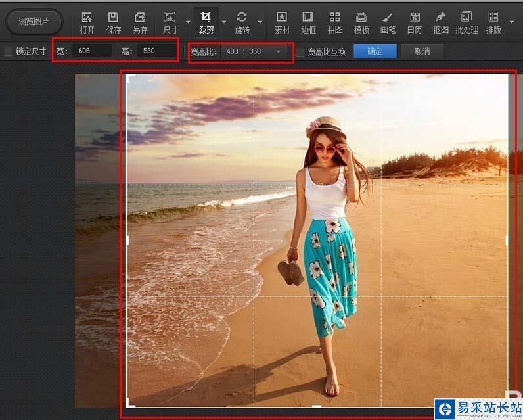Viewport: 523px width, 420px height.
Task: Click the 取消 cancel button
Action: (x=422, y=51)
